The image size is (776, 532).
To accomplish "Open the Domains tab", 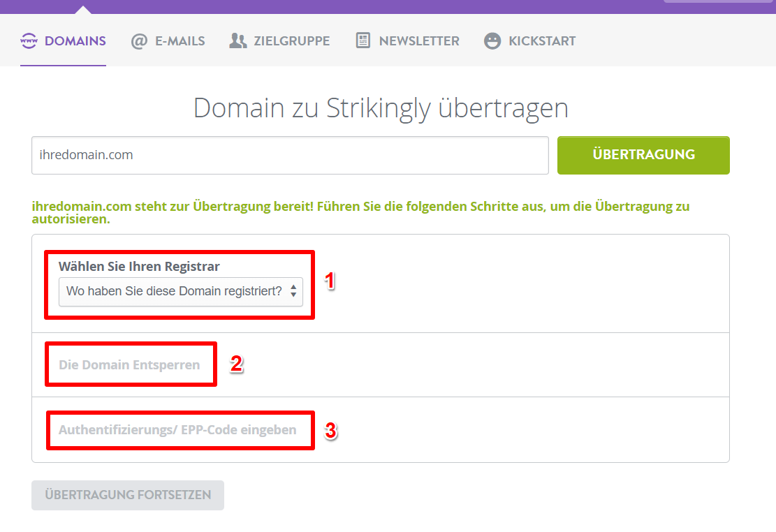I will tap(63, 40).
